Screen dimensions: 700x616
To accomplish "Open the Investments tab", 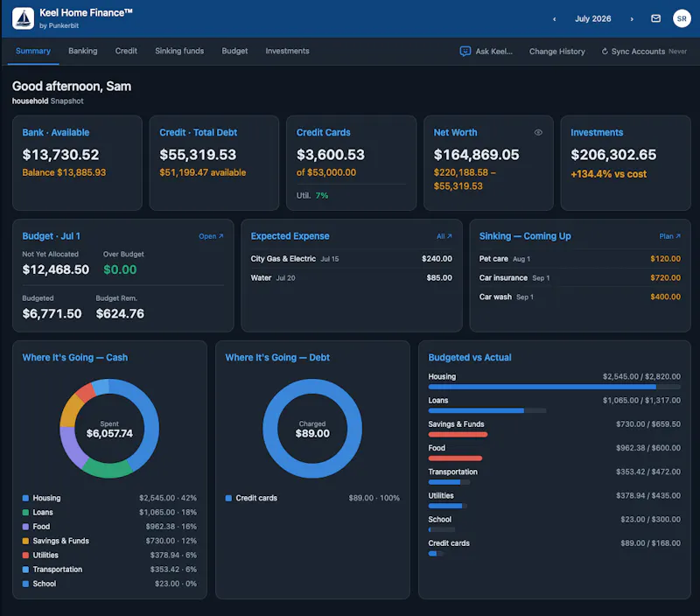I will coord(287,51).
